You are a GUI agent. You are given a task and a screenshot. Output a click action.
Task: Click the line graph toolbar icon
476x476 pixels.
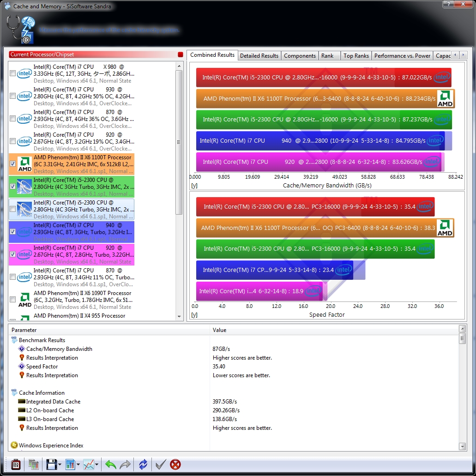[x=89, y=464]
